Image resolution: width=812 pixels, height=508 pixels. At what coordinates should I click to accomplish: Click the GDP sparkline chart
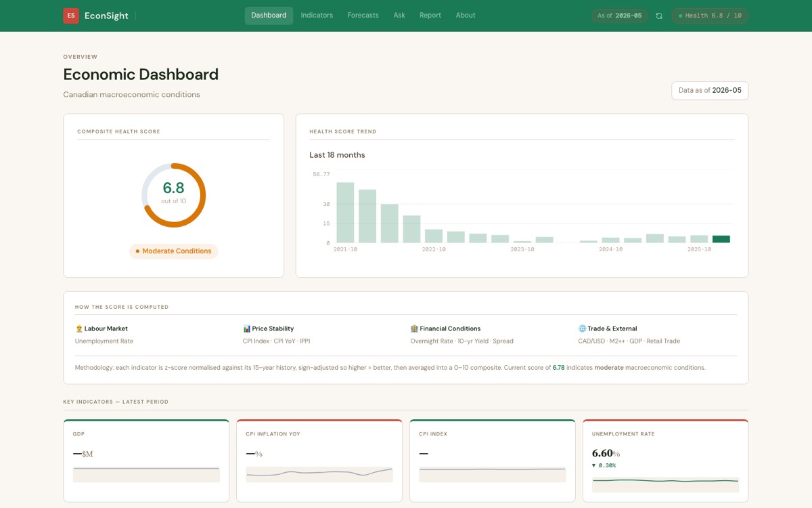[146, 474]
